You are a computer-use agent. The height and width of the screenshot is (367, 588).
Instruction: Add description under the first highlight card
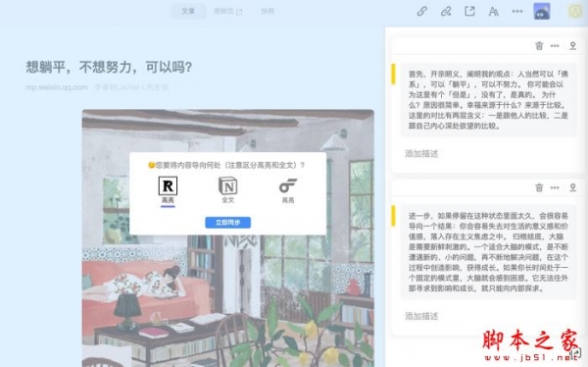[421, 154]
